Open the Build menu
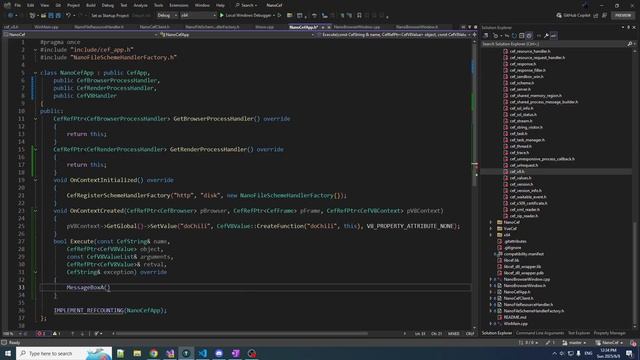 [91, 5]
